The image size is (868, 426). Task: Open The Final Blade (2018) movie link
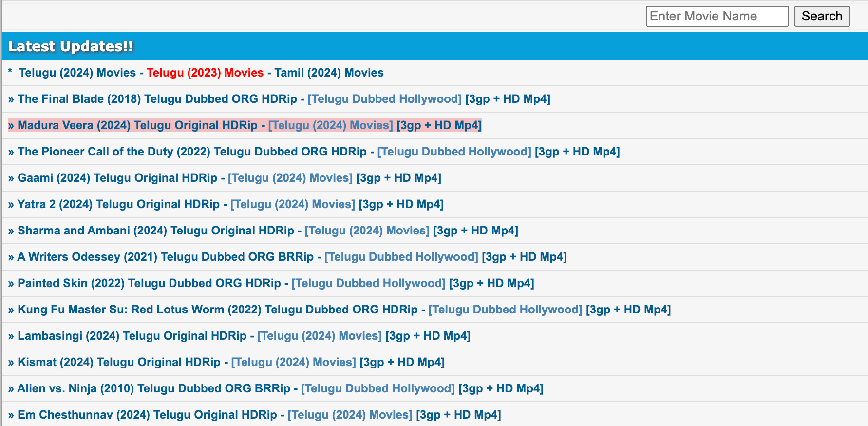pyautogui.click(x=157, y=99)
